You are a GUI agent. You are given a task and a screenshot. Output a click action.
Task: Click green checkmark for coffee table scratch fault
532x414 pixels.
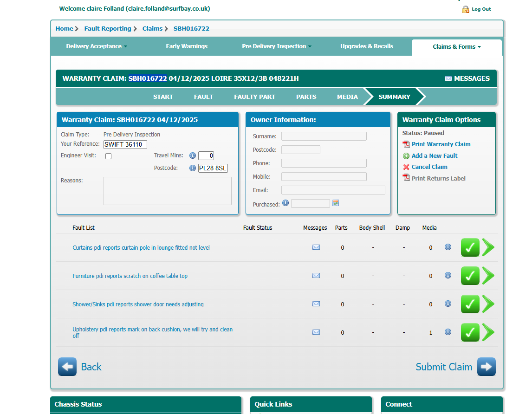click(470, 276)
